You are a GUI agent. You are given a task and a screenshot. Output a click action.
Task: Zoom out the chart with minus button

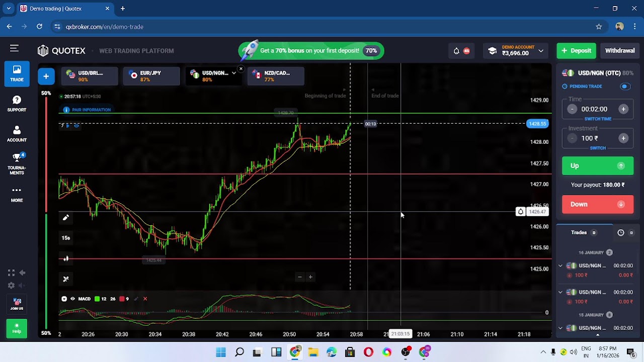pyautogui.click(x=300, y=277)
